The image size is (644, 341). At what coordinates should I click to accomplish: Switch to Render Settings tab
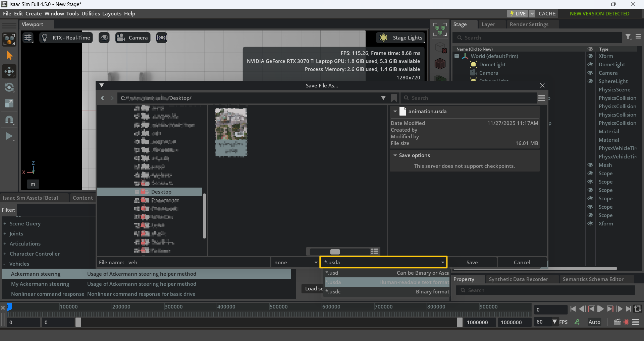[529, 24]
